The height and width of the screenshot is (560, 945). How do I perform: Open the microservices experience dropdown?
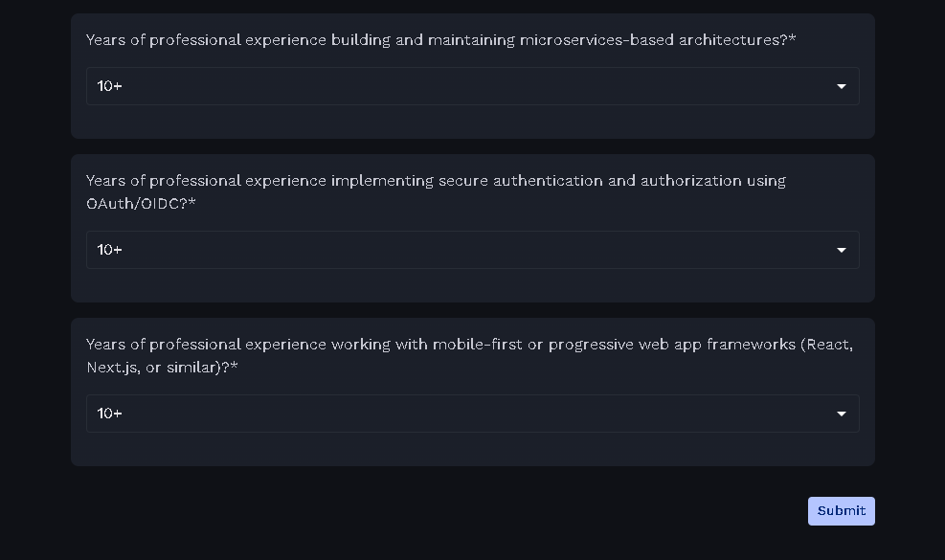point(472,86)
